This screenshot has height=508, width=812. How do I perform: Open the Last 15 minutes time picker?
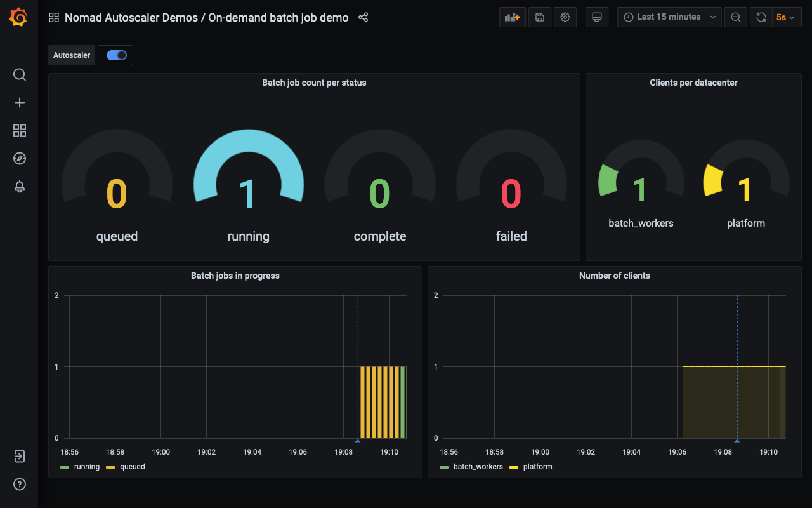click(669, 17)
